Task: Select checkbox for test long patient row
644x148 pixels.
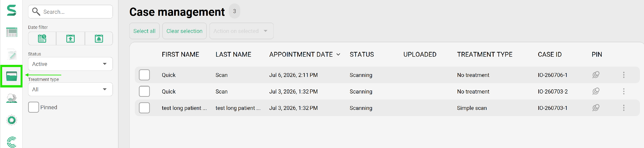Action: click(x=144, y=108)
